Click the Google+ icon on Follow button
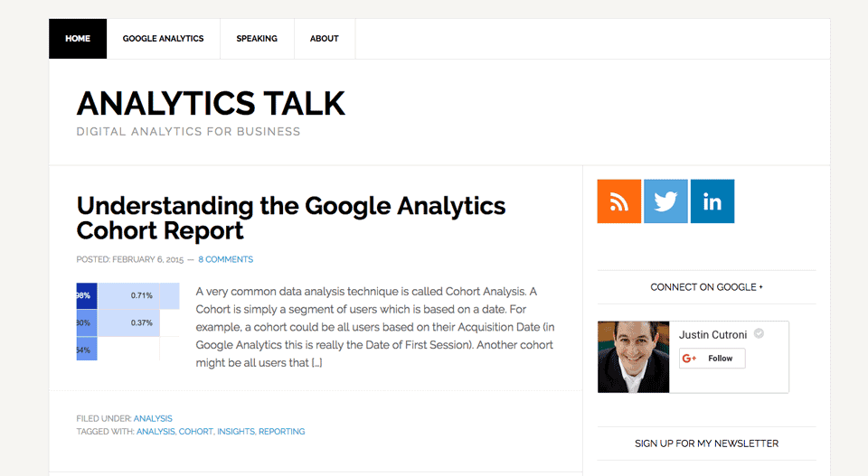Screen dimensions: 868x476 (x=690, y=359)
